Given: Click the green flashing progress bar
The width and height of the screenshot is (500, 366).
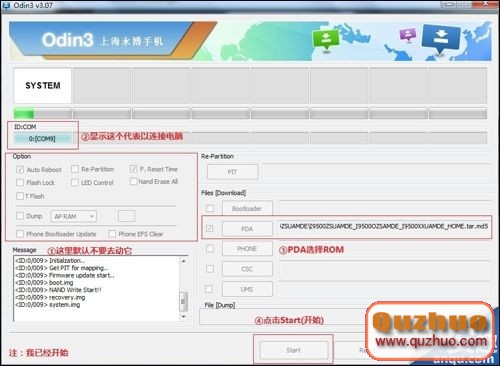Looking at the screenshot, I should click(x=24, y=114).
